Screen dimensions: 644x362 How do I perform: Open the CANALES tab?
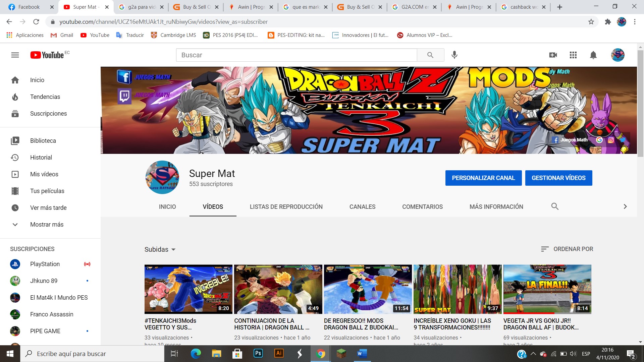[x=362, y=207]
